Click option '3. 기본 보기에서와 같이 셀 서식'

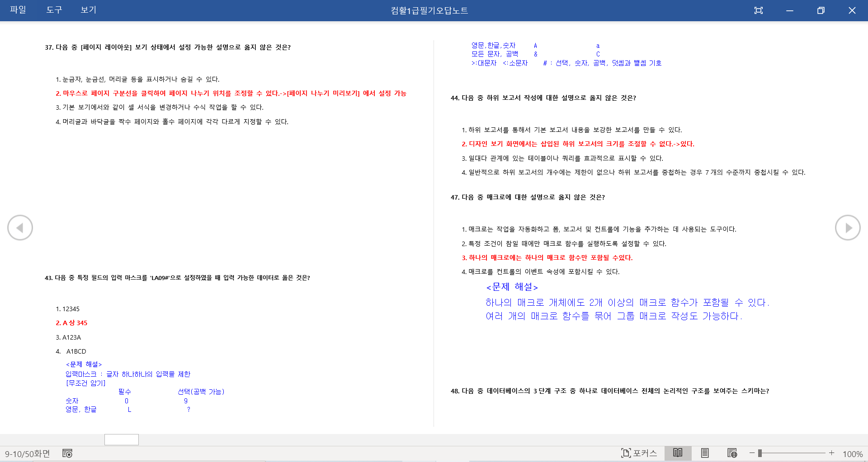(160, 107)
